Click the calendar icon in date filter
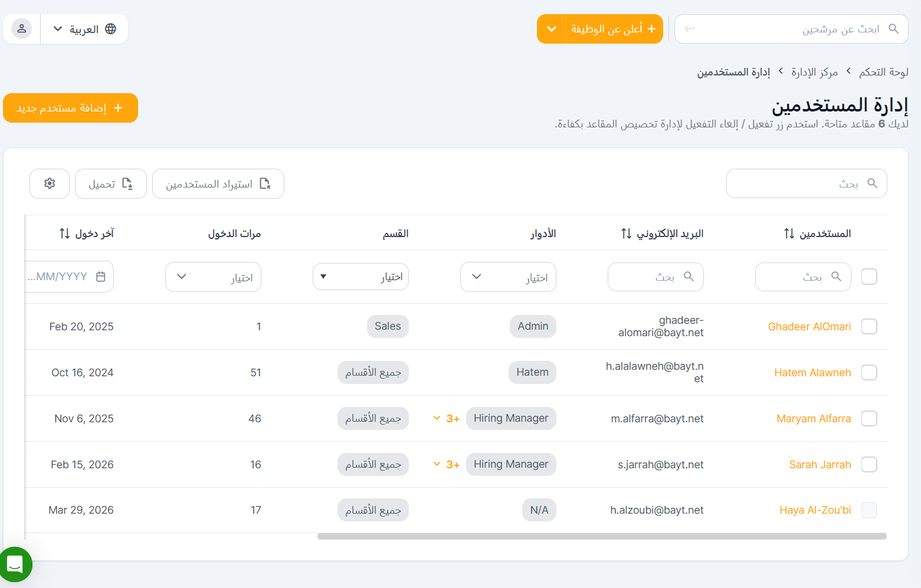The image size is (921, 588). pos(101,277)
